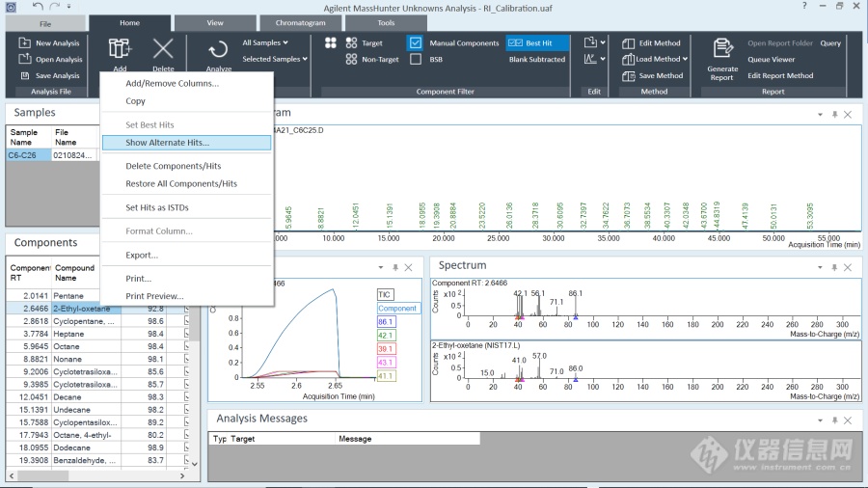Switch to the Chromatogram ribbon tab
868x488 pixels.
[301, 23]
